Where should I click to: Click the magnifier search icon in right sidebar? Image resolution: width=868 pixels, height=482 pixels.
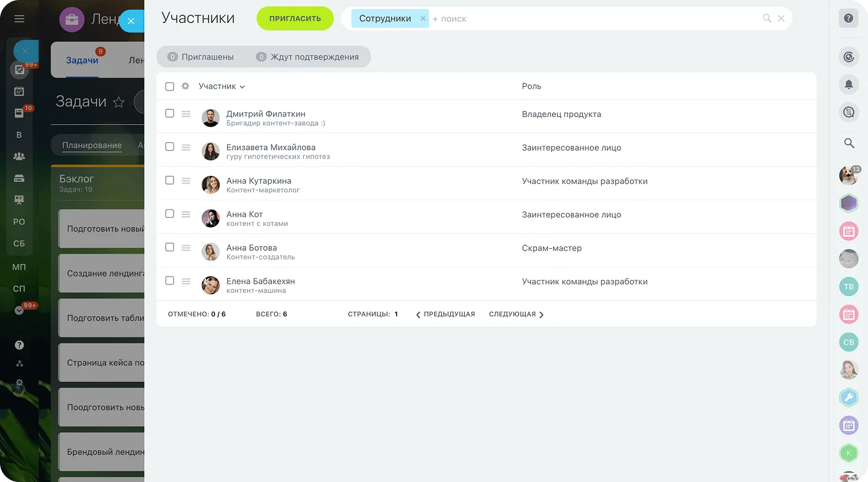coord(849,143)
